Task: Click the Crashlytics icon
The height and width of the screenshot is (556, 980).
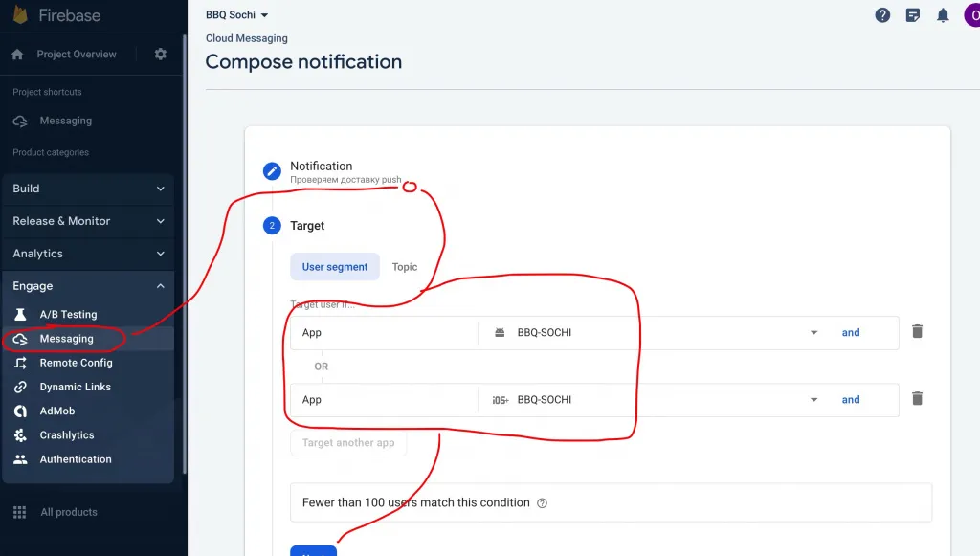Action: tap(20, 434)
